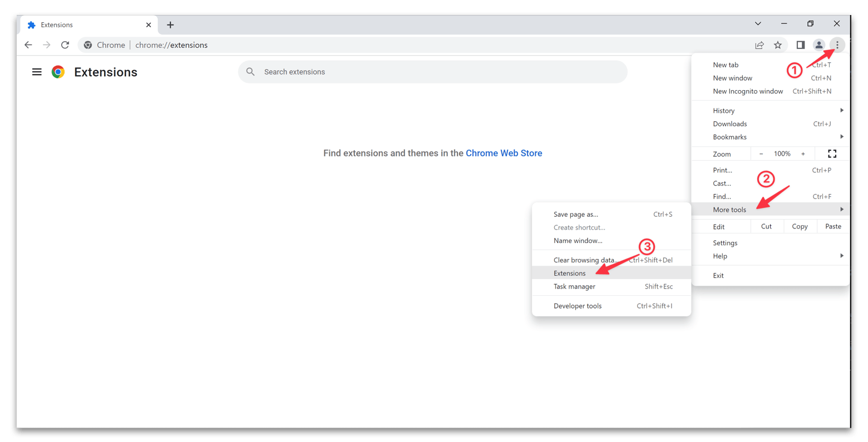Select Extensions from the More tools submenu
868x442 pixels.
pos(569,273)
